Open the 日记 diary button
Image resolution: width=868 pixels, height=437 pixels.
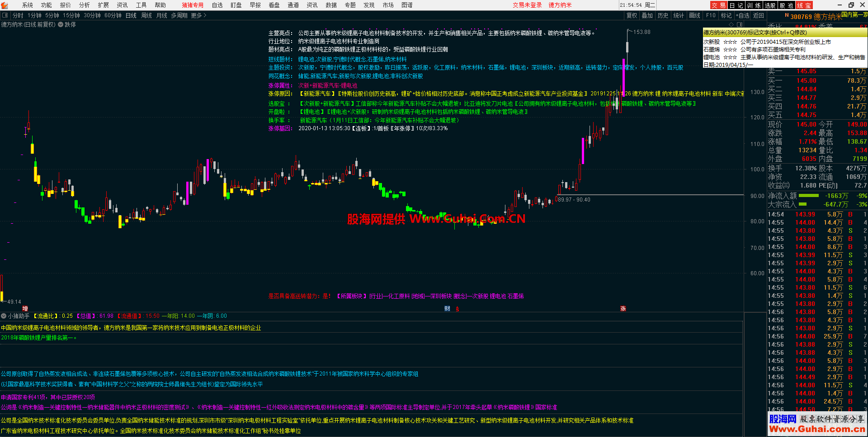click(x=737, y=5)
